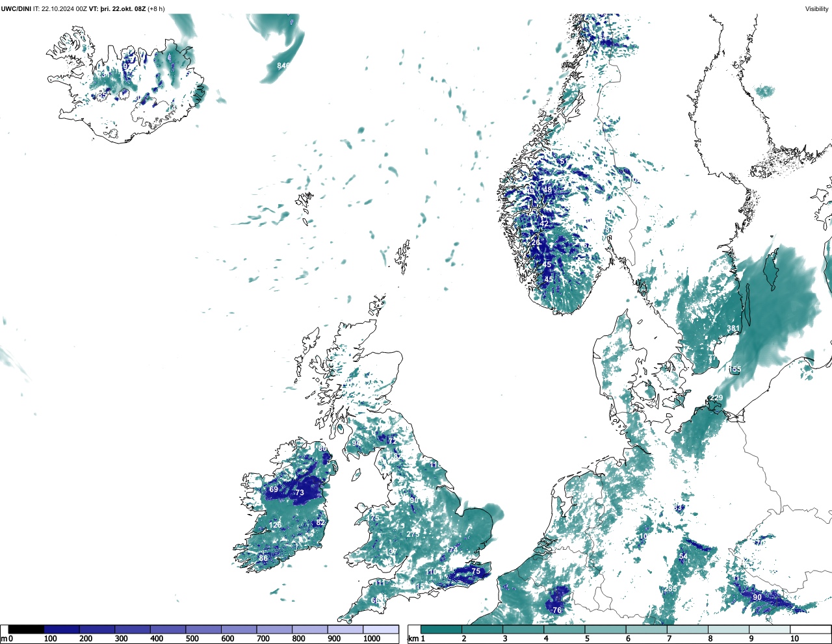The height and width of the screenshot is (644, 832).
Task: Select the 500–600 m legend swatch
Action: click(x=203, y=629)
